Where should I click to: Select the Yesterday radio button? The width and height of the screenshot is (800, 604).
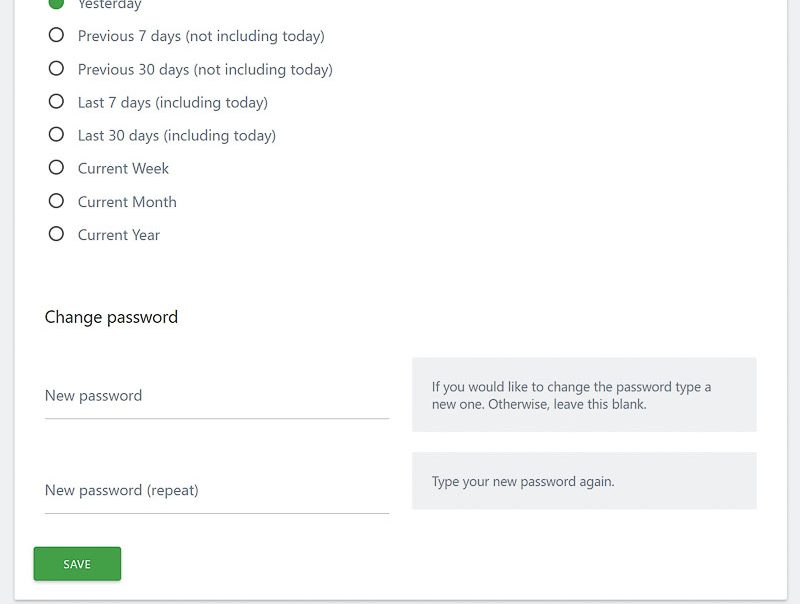[x=56, y=3]
